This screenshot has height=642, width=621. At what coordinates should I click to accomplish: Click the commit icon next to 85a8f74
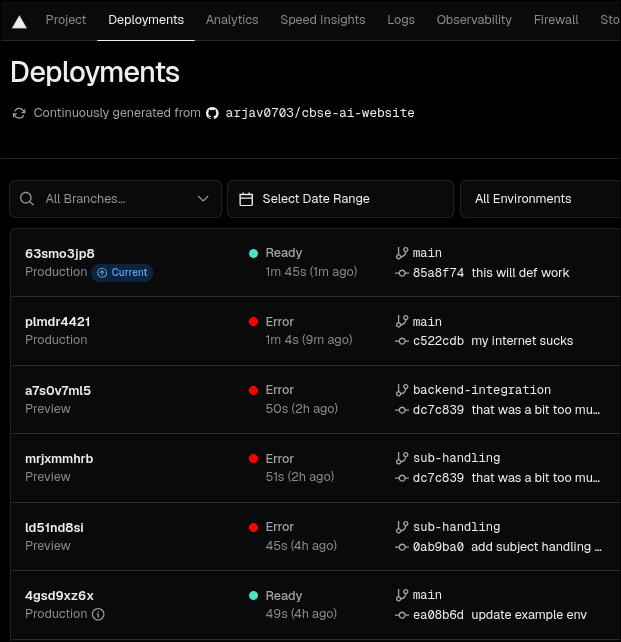pyautogui.click(x=402, y=273)
